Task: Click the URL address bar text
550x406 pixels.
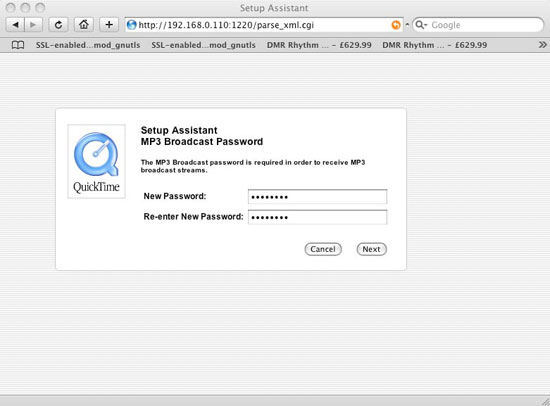Action: (226, 25)
